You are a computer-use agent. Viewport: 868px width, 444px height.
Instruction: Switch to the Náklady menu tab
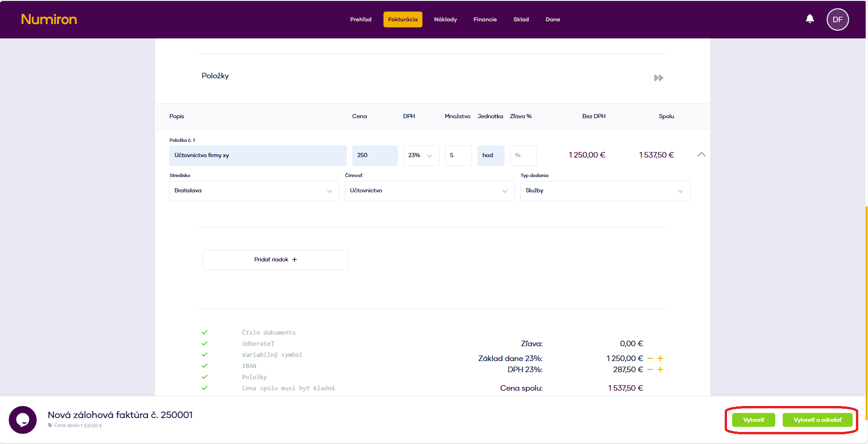coord(445,19)
